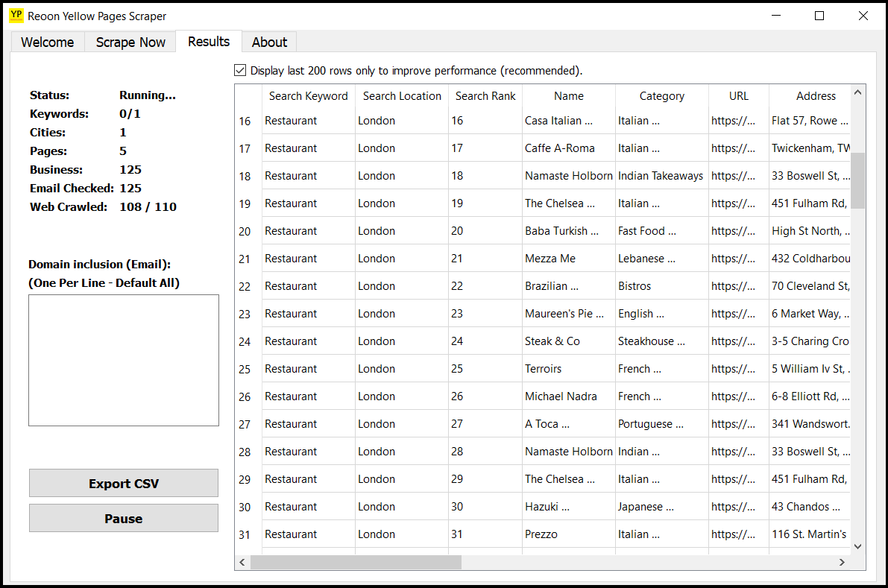Image resolution: width=888 pixels, height=588 pixels.
Task: Click the URL cell in row 24
Action: click(x=738, y=341)
